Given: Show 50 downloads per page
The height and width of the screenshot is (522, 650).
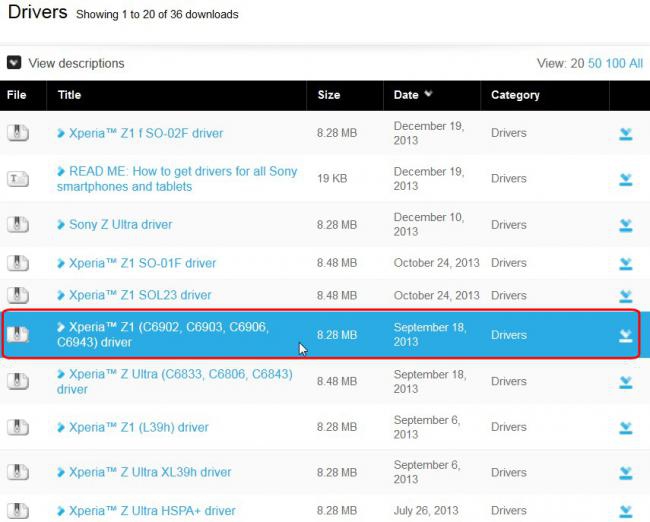Looking at the screenshot, I should coord(594,63).
